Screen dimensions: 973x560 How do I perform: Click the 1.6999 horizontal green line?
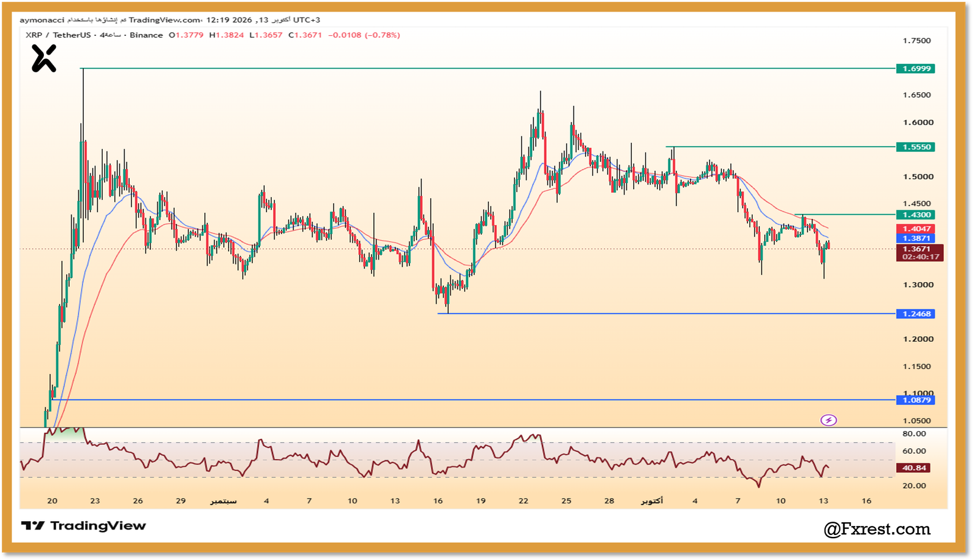tap(489, 69)
